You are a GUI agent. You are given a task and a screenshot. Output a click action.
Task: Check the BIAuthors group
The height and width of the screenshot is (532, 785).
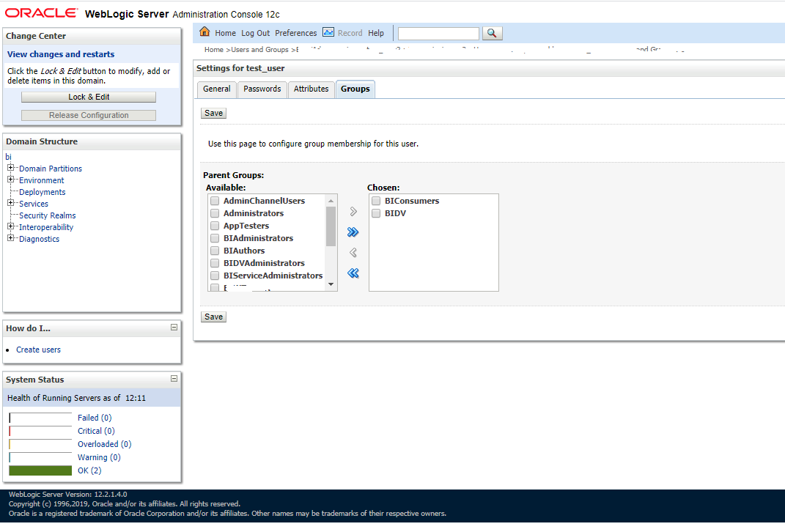(x=215, y=251)
